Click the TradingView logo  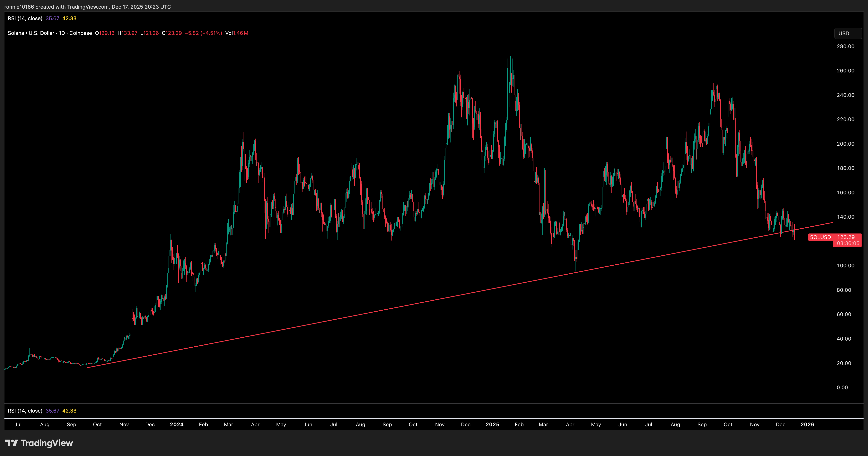[39, 443]
